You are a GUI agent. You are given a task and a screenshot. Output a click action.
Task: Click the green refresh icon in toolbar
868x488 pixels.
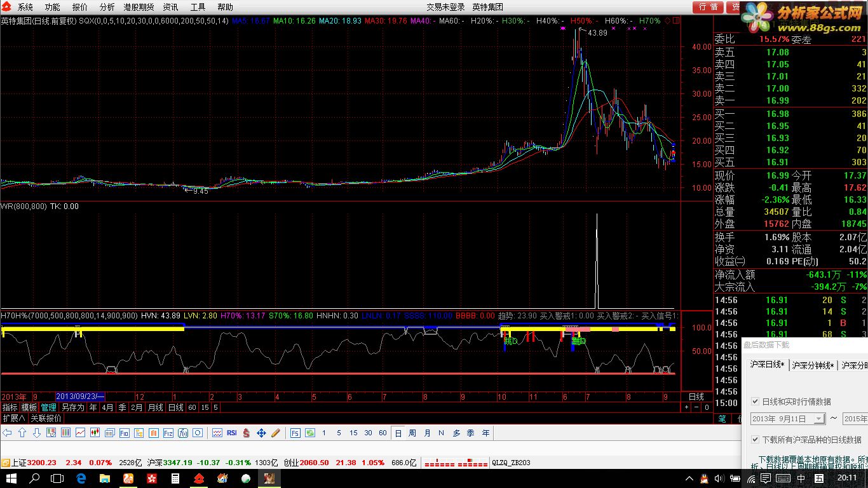pos(309,433)
